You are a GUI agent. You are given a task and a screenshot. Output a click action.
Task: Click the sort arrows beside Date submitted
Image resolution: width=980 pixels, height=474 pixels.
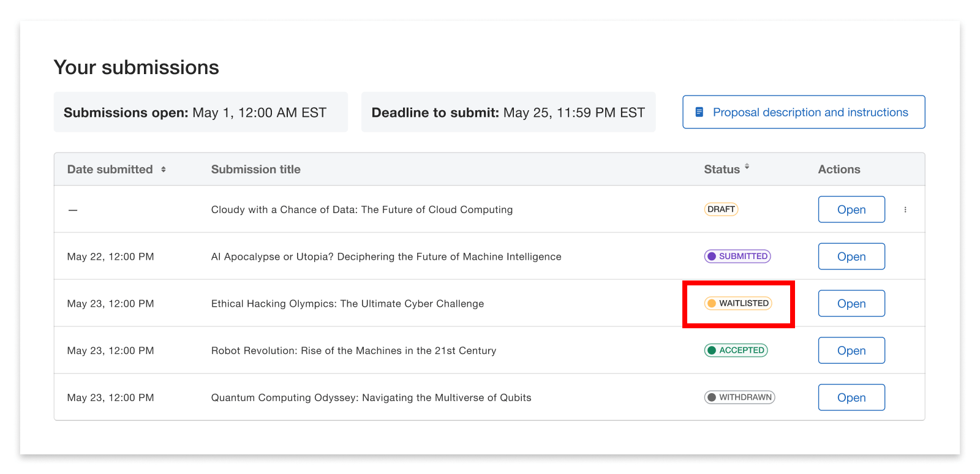164,170
